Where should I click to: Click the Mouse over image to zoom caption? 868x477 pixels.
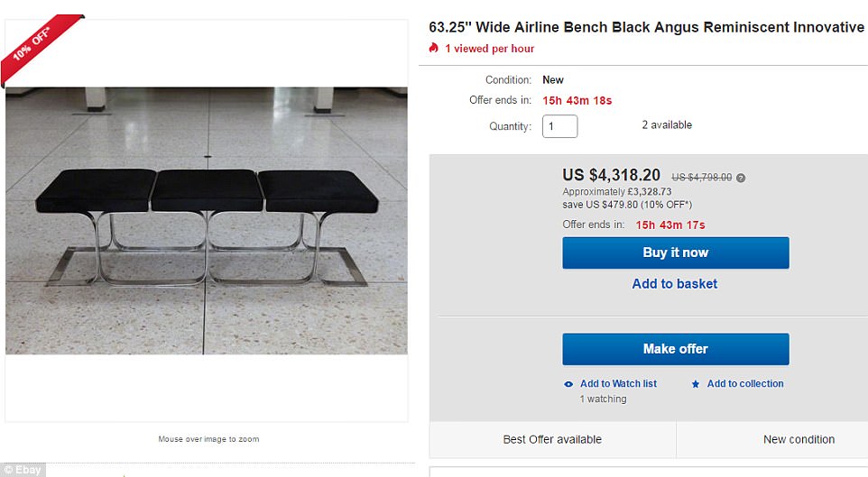[208, 439]
